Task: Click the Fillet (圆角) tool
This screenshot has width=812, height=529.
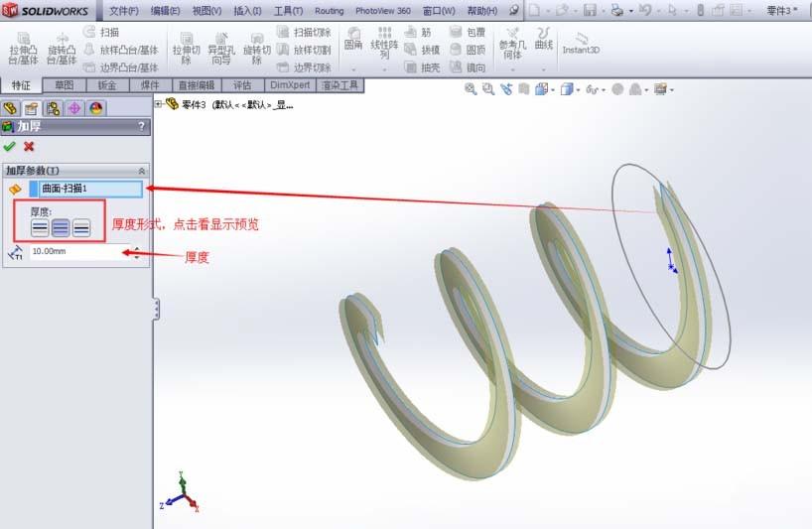Action: 353,39
